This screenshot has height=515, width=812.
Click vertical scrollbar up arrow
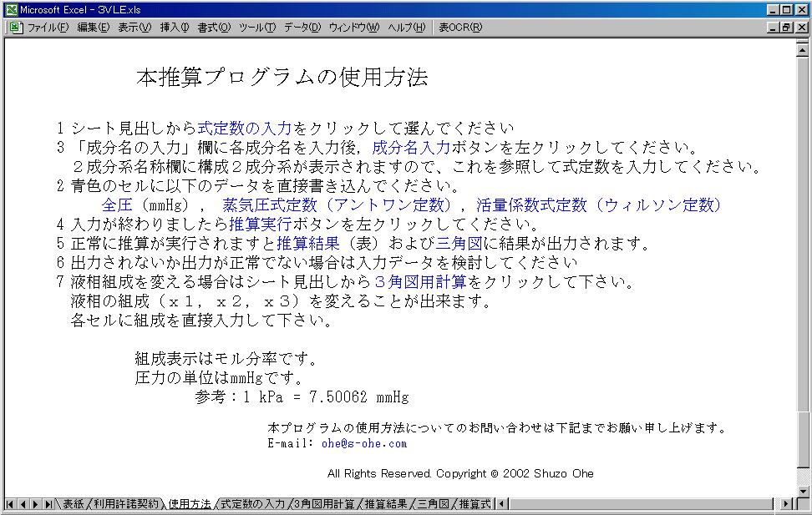point(802,50)
